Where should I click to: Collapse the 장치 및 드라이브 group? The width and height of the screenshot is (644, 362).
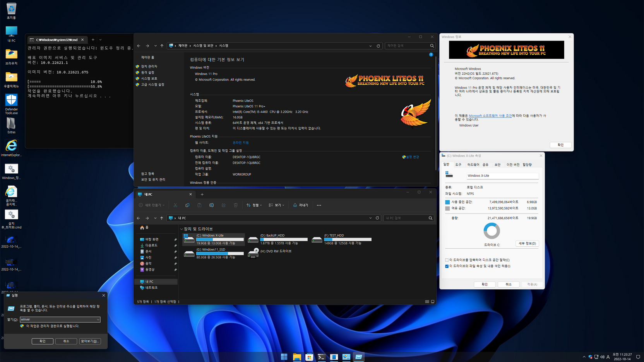(x=182, y=229)
